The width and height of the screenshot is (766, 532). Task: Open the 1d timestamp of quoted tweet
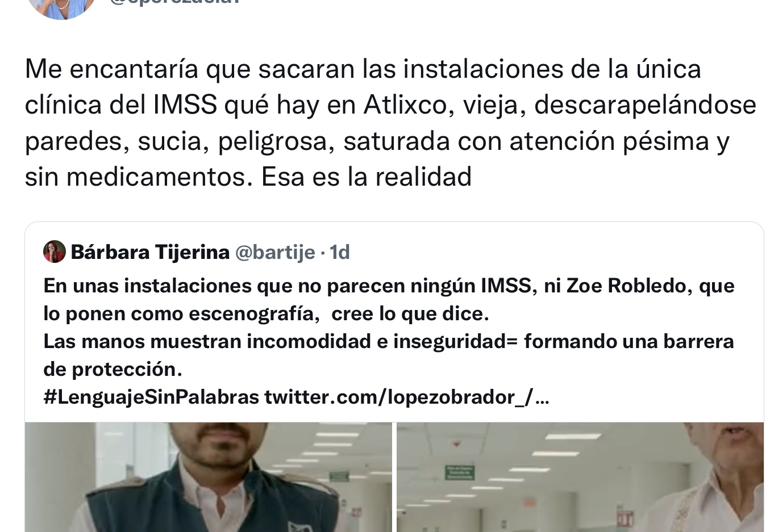click(340, 252)
